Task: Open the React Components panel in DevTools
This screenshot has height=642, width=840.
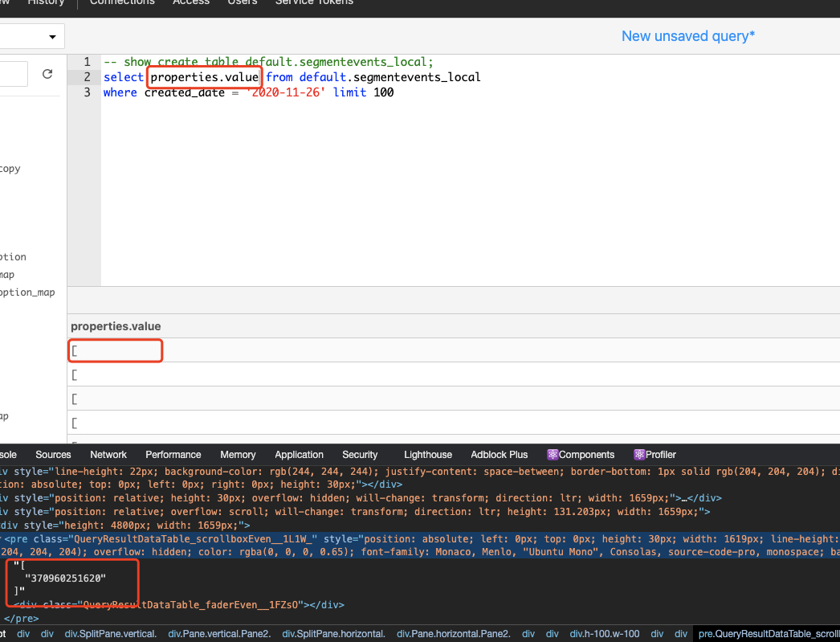Action: tap(581, 454)
